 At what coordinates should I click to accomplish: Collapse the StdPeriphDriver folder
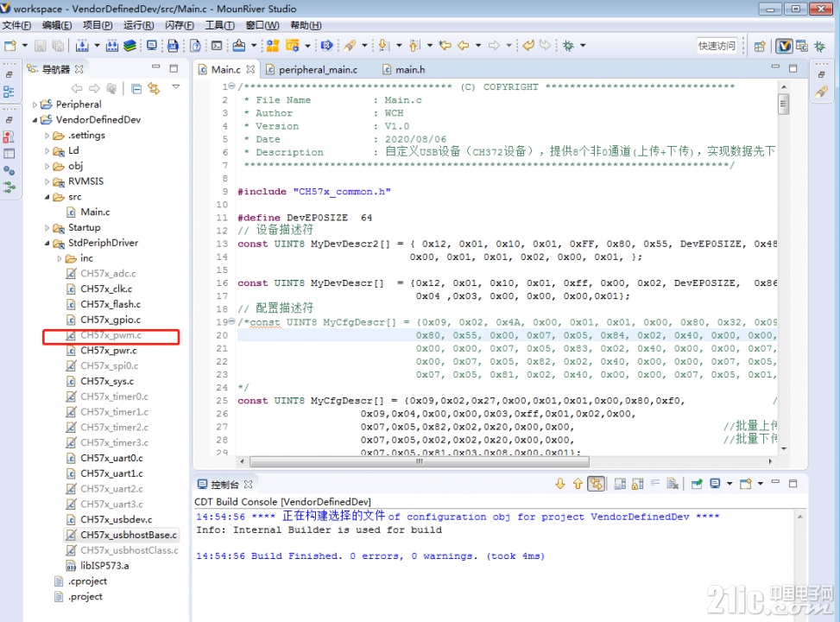click(47, 244)
